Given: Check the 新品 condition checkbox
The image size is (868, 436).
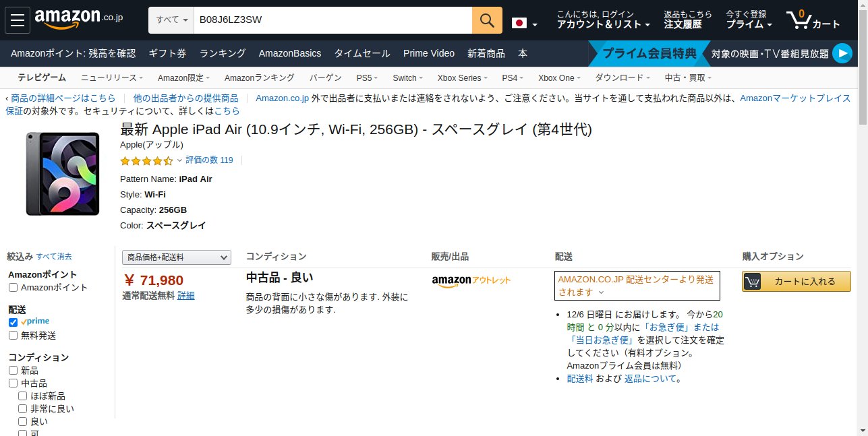Looking at the screenshot, I should pyautogui.click(x=13, y=371).
